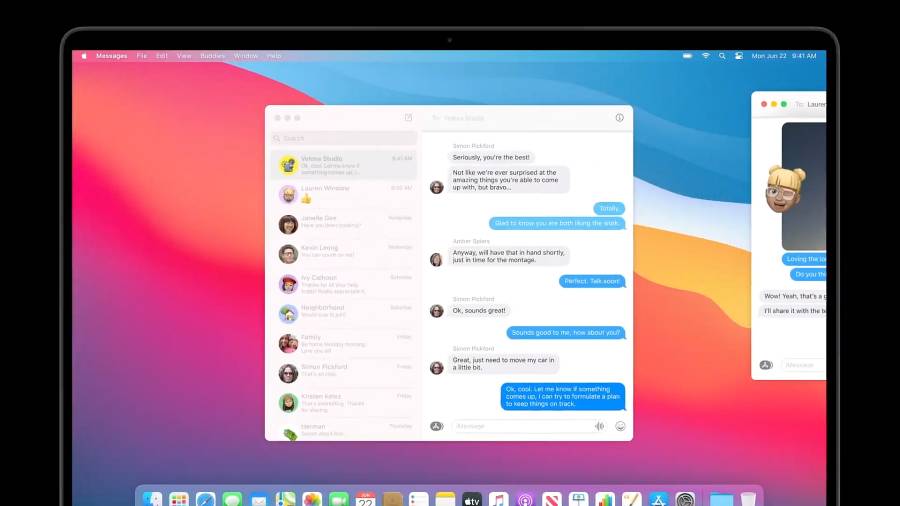
Task: Click the "Anyway, will have that in hand" message
Action: pyautogui.click(x=508, y=256)
